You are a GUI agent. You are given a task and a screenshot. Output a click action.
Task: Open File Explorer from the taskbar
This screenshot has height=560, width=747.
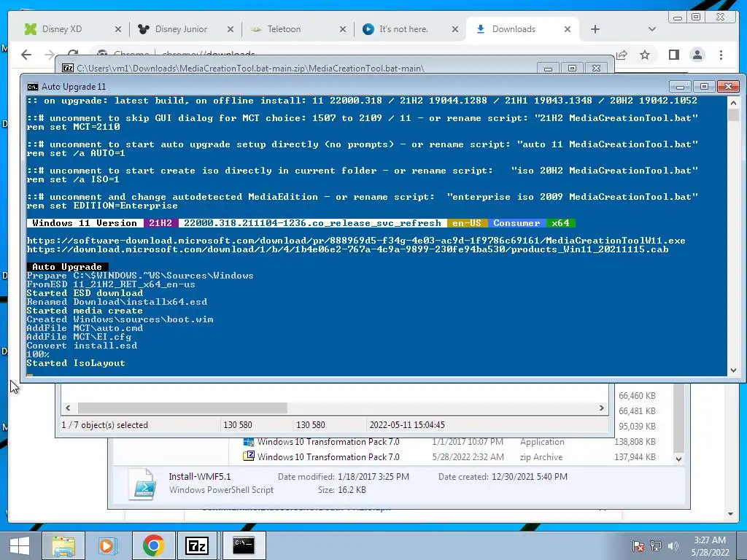(64, 545)
